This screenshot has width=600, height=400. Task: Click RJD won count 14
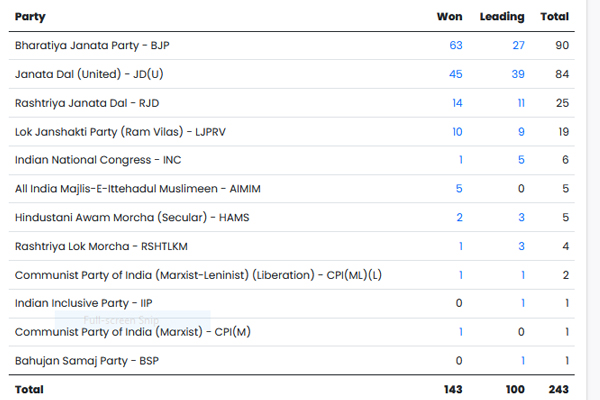[x=457, y=103]
